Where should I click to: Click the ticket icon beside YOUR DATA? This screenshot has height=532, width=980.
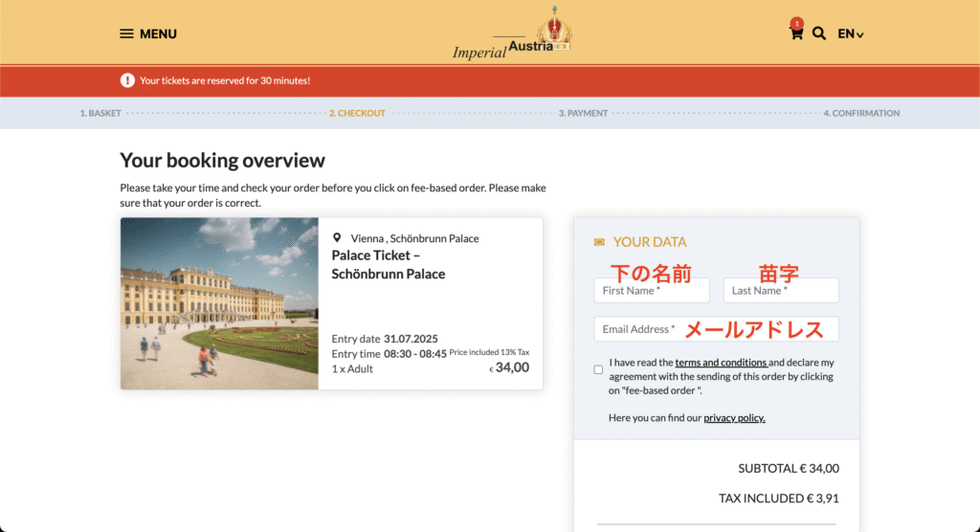(599, 242)
